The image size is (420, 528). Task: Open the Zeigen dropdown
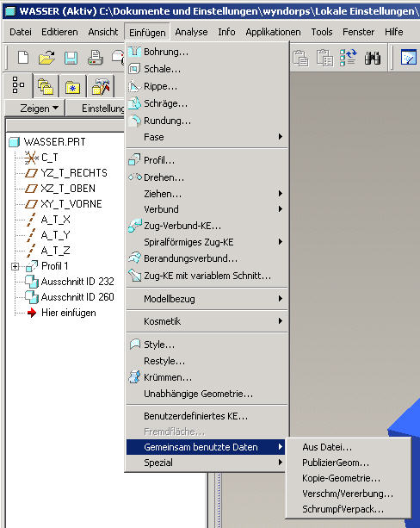coord(34,109)
